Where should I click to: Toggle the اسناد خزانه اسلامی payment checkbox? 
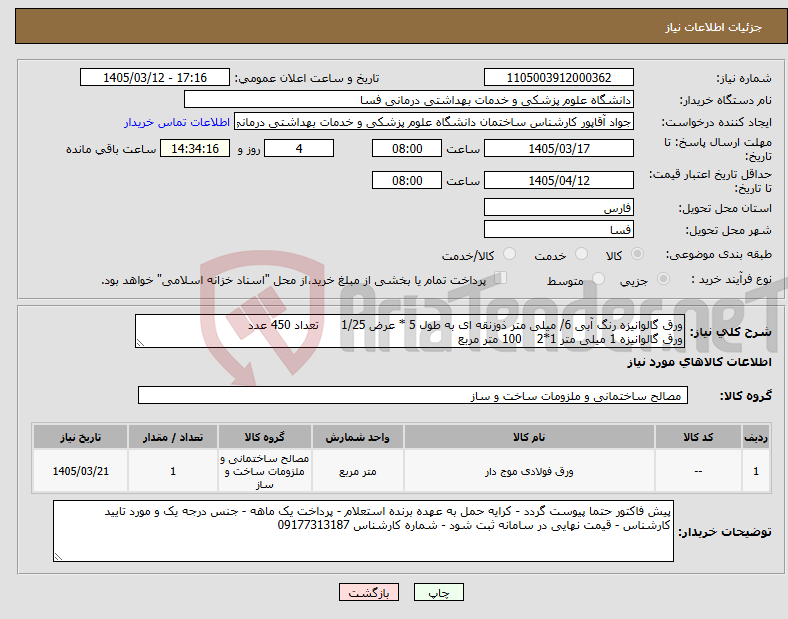coord(501,278)
